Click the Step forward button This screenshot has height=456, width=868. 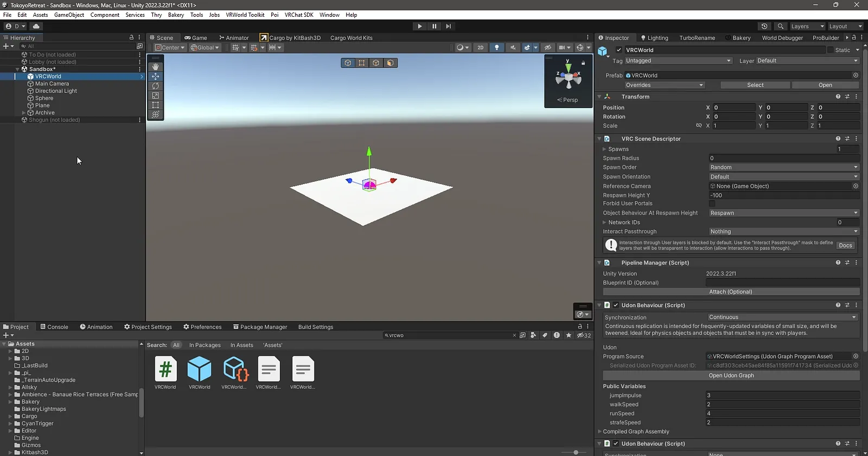pos(448,26)
